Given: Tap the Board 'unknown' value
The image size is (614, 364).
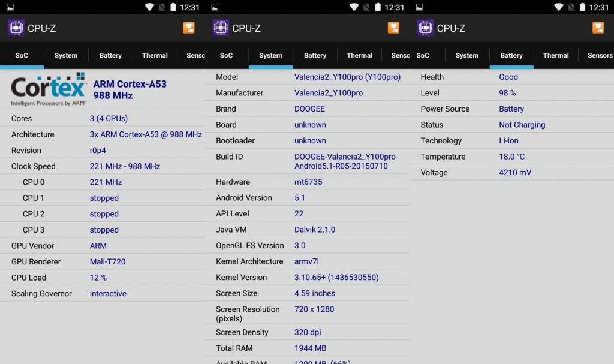Looking at the screenshot, I should pyautogui.click(x=310, y=125).
